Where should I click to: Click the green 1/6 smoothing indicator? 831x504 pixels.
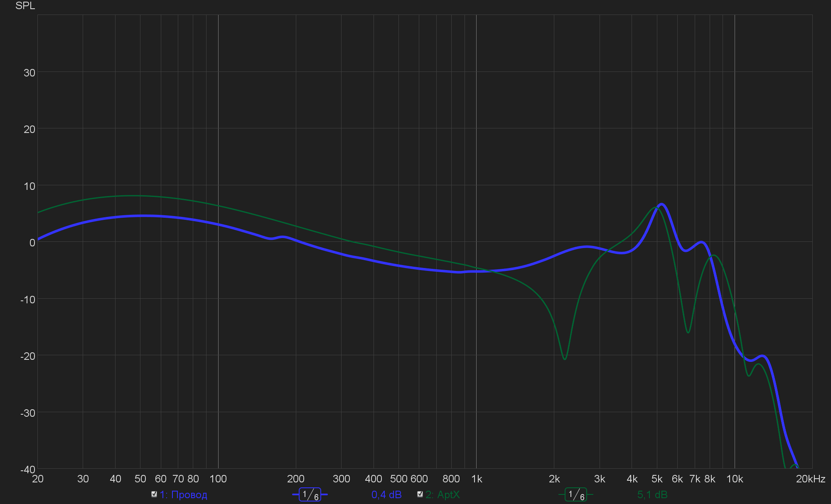pyautogui.click(x=576, y=494)
